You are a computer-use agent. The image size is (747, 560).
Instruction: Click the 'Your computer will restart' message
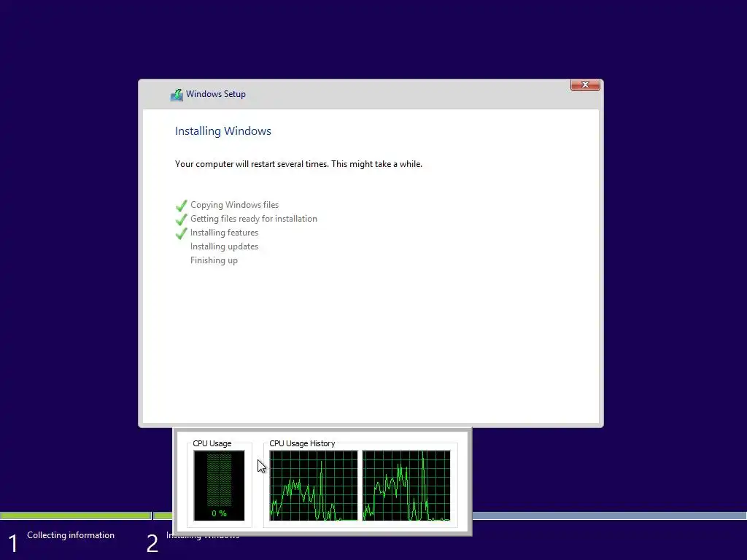coord(298,164)
